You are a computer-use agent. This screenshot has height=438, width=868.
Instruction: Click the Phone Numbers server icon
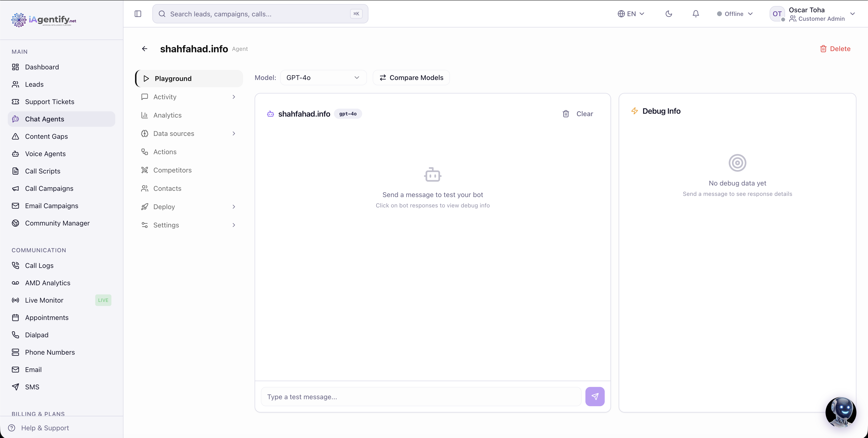coord(15,352)
